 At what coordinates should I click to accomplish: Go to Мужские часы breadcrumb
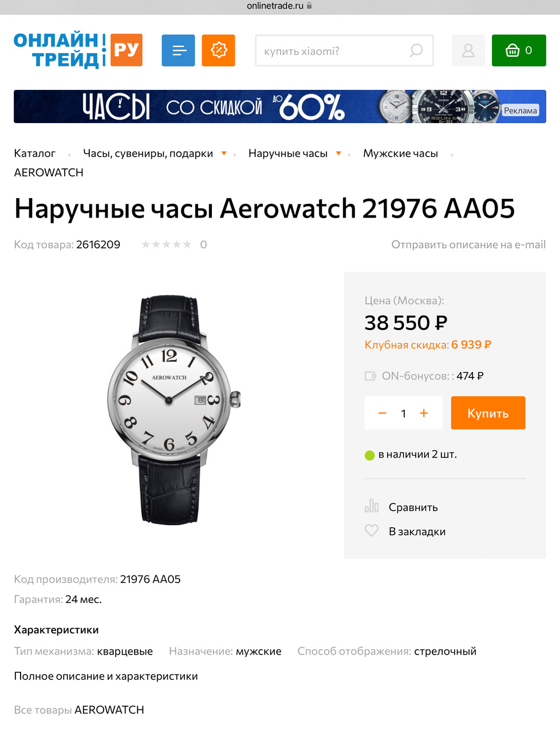pyautogui.click(x=400, y=153)
